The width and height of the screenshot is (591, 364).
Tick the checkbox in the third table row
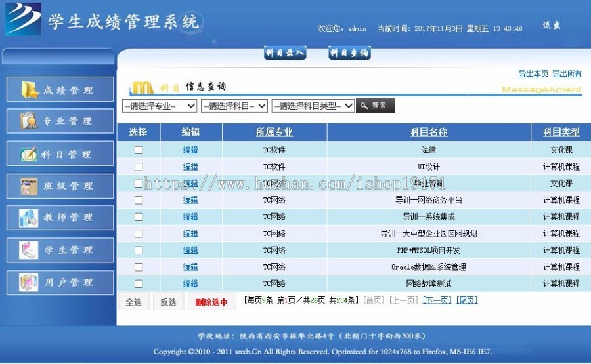pyautogui.click(x=139, y=184)
